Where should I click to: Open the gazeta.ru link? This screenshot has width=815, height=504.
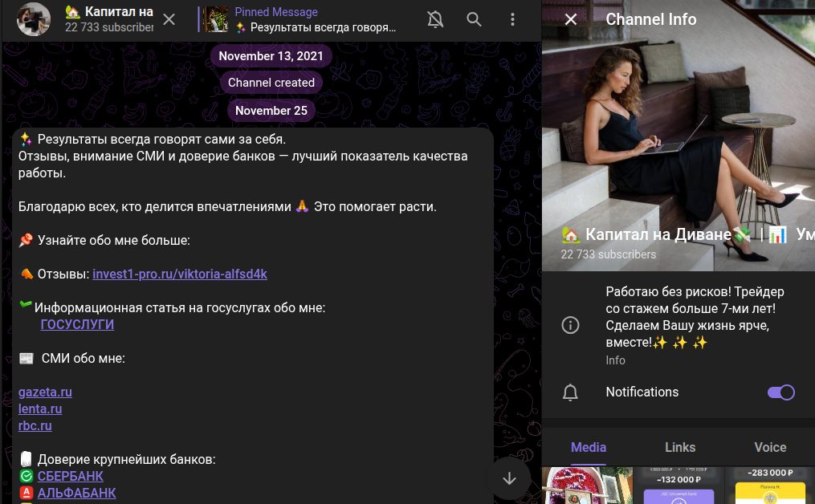(x=45, y=392)
